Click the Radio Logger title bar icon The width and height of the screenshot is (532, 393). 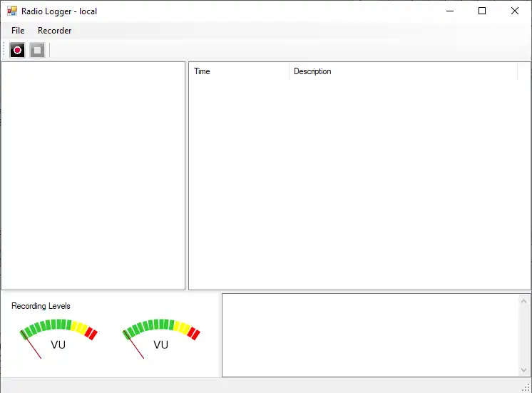pyautogui.click(x=11, y=11)
